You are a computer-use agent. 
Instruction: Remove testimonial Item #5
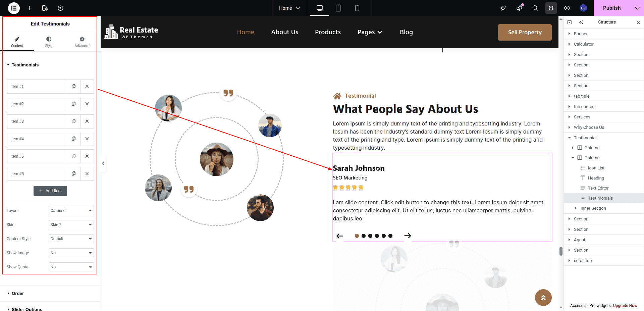click(x=87, y=156)
